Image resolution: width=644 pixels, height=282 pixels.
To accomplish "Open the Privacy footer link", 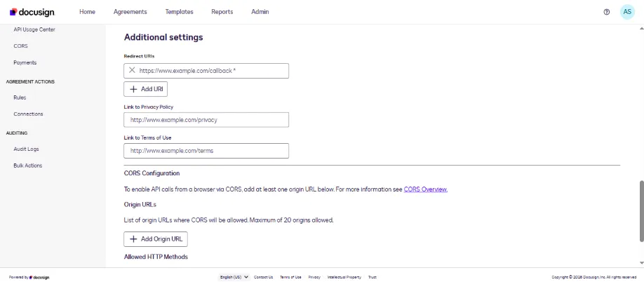I will coord(314,277).
